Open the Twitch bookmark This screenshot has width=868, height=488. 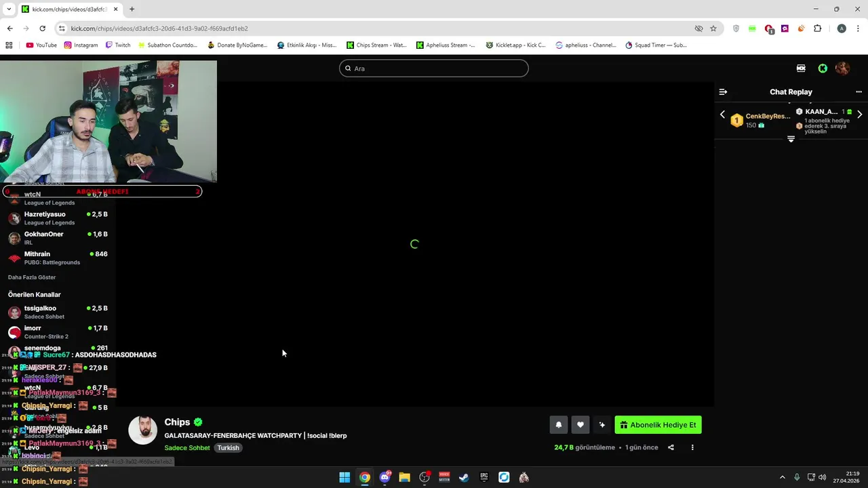[118, 45]
